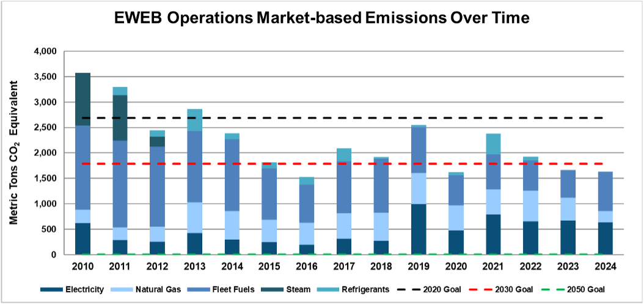Select the Natural Gas segment of the 2022 bar
Image resolution: width=644 pixels, height=304 pixels.
530,206
